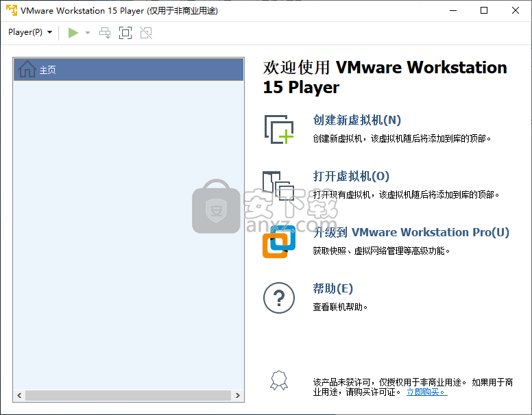Expand the power options dropdown arrow

pos(88,33)
